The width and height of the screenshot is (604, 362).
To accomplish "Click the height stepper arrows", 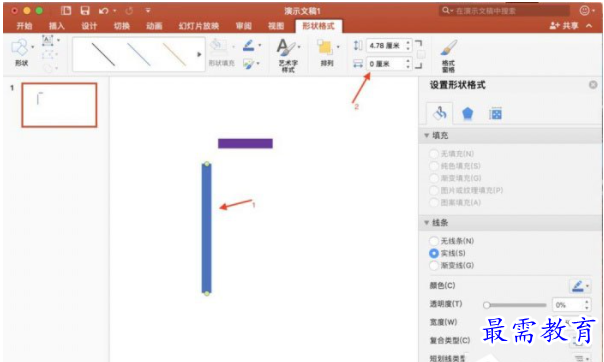I will (408, 45).
